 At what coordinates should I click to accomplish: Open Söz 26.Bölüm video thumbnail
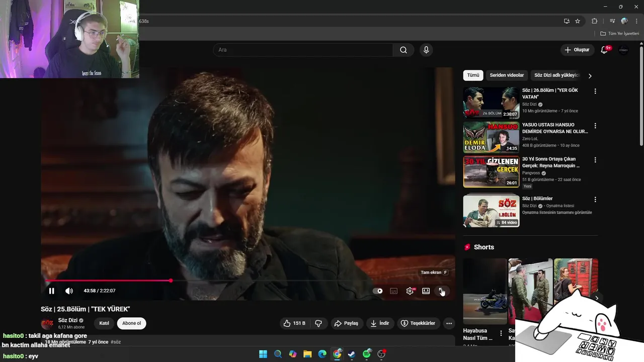pos(491,103)
